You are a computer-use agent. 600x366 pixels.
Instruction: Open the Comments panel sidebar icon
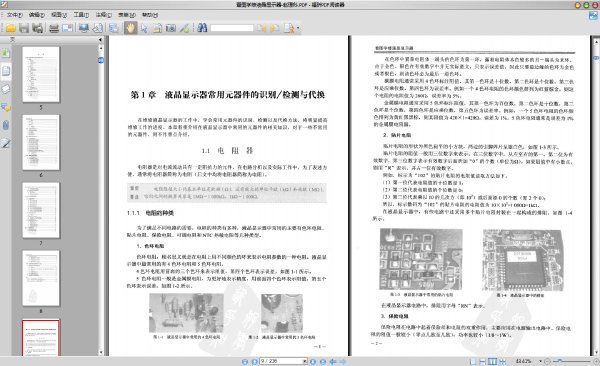click(6, 107)
